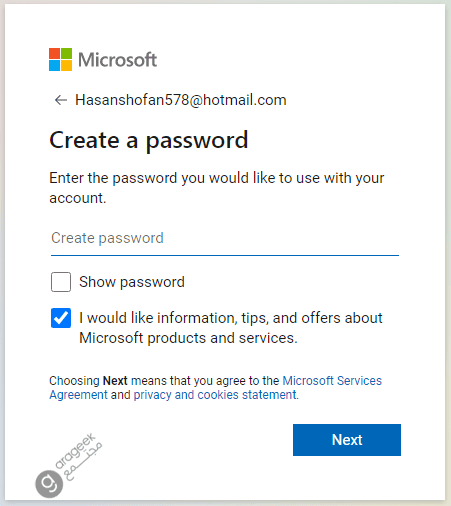The image size is (451, 506).
Task: Click the Arabic watermark text under arageek
Action: (84, 462)
